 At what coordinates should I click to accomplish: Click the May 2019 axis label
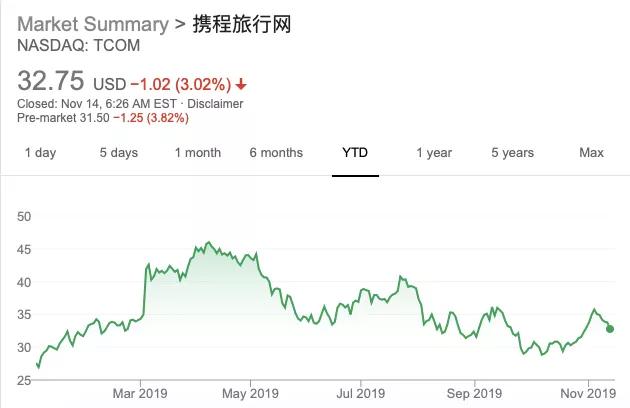(250, 393)
